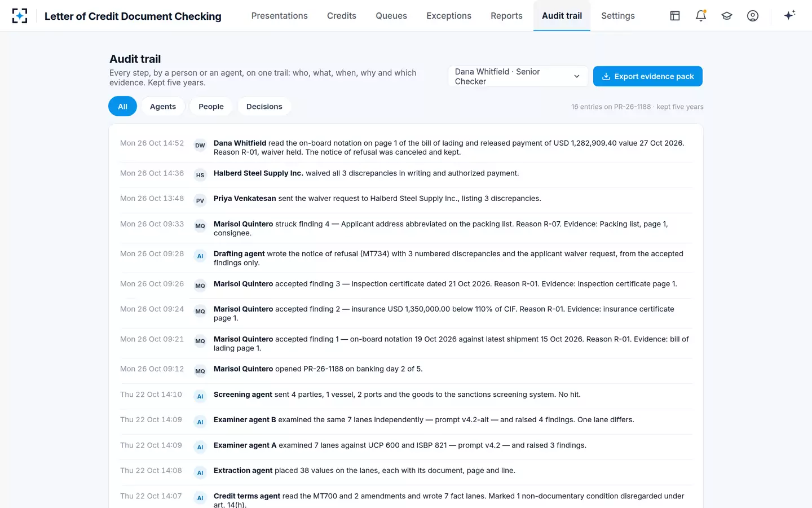Click AI badge beside Extraction agent
This screenshot has height=508, width=812.
[200, 473]
